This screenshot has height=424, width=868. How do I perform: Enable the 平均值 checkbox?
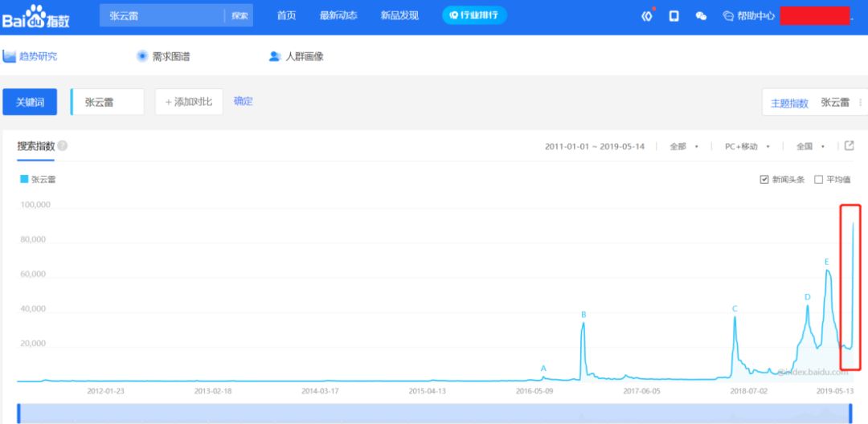point(819,179)
